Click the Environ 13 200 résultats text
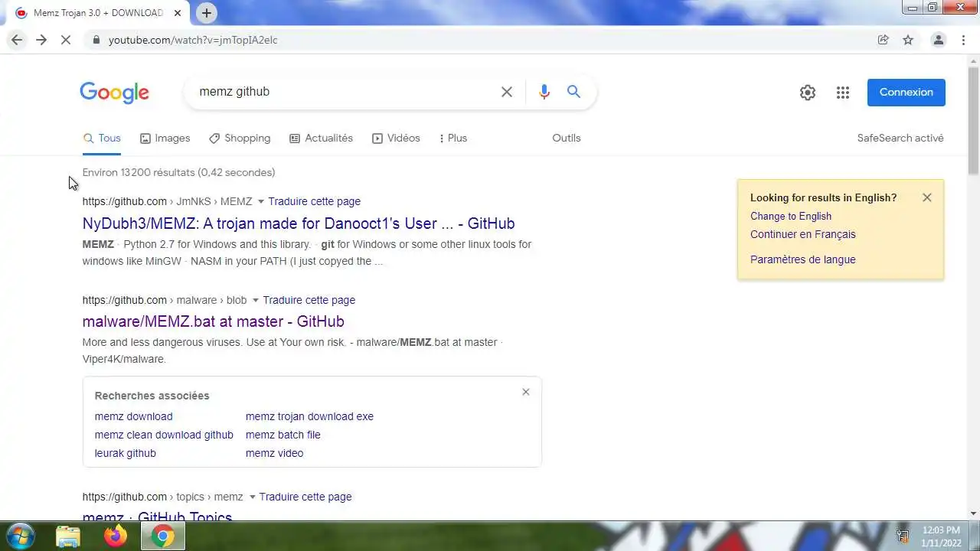This screenshot has width=980, height=551. (x=178, y=173)
